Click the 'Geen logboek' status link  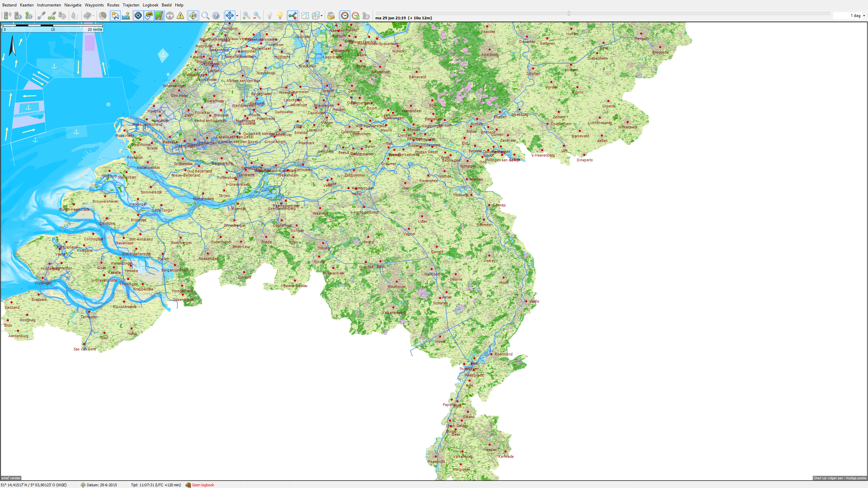203,485
